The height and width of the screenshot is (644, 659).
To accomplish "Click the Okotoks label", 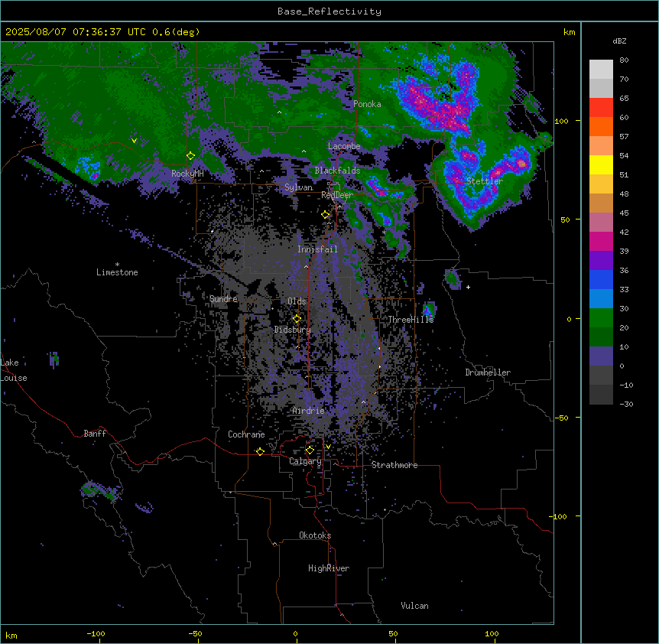I will click(x=315, y=535).
